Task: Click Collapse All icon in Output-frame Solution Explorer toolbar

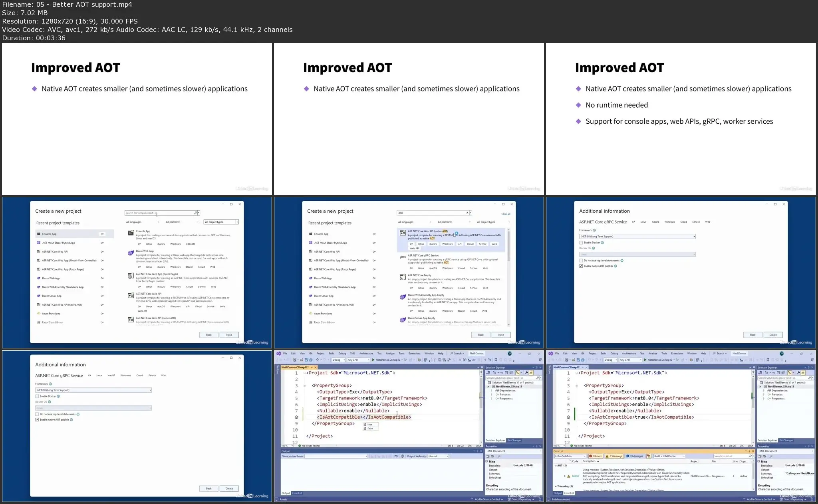Action: coord(506,373)
